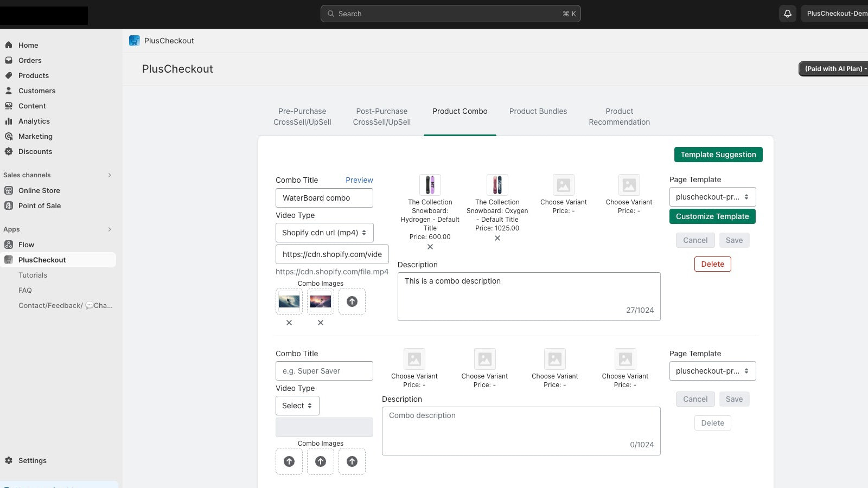868x488 pixels.
Task: Delete the first combo image
Action: coord(289,323)
